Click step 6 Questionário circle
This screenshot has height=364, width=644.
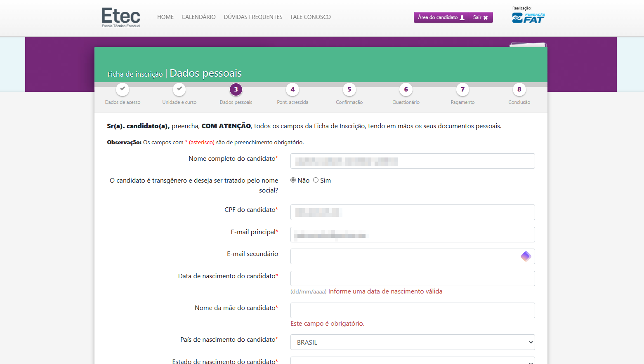click(406, 89)
